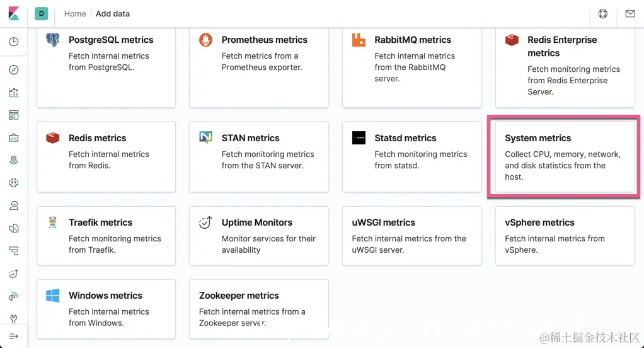The width and height of the screenshot is (644, 348).
Task: Click the Traefik gopher icon
Action: 52,223
